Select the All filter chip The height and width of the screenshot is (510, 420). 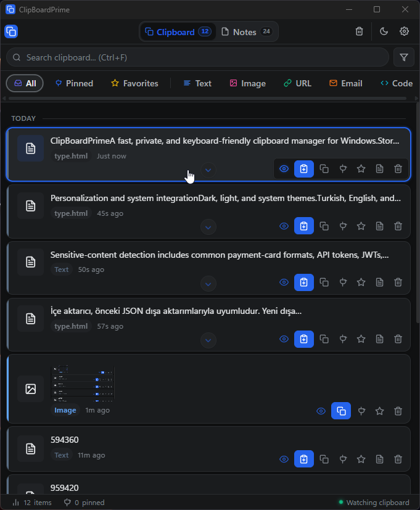click(x=25, y=83)
